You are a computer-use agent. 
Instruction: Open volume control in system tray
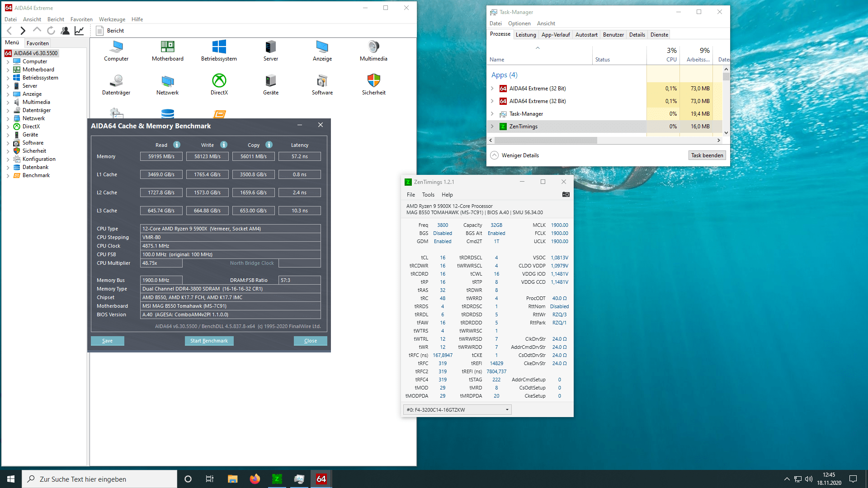click(x=809, y=479)
